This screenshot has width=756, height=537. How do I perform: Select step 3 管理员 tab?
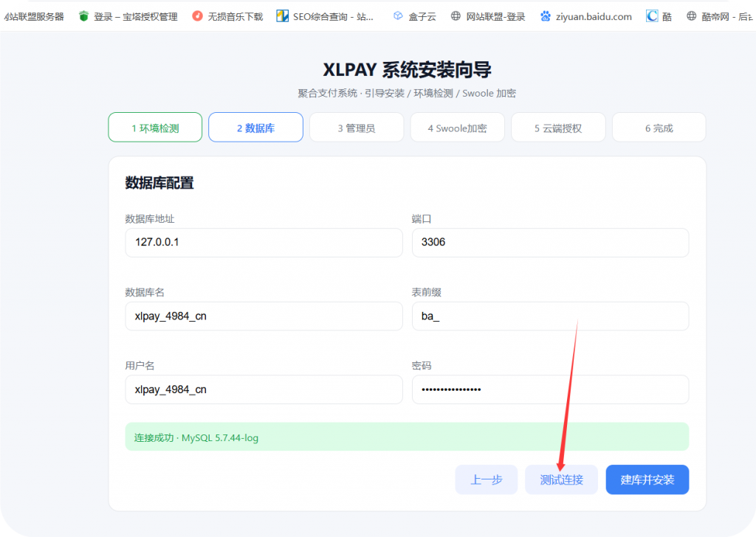click(357, 128)
